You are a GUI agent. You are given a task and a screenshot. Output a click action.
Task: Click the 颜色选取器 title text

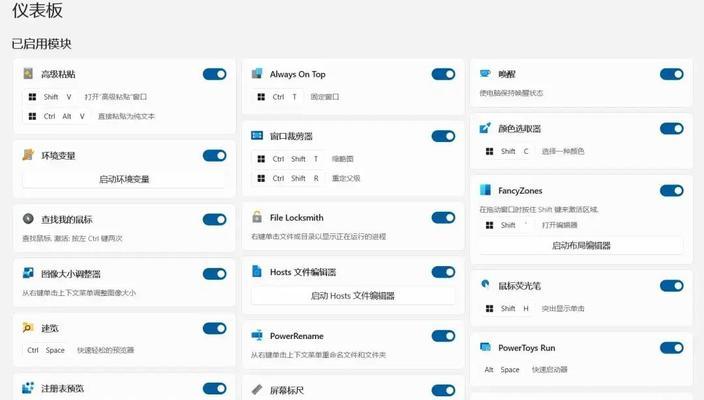point(519,129)
